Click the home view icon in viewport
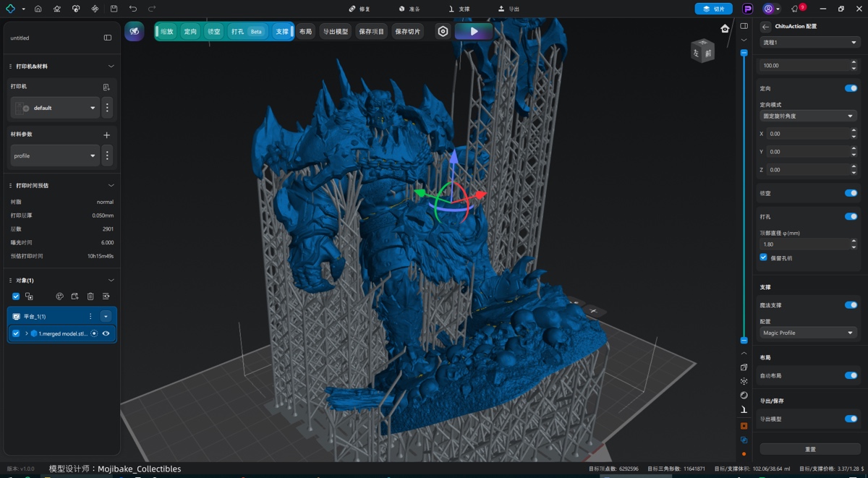The height and width of the screenshot is (478, 868). (725, 29)
